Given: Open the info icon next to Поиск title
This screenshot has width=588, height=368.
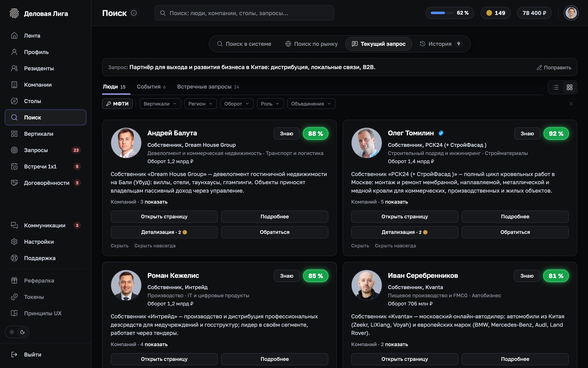Looking at the screenshot, I should point(134,13).
